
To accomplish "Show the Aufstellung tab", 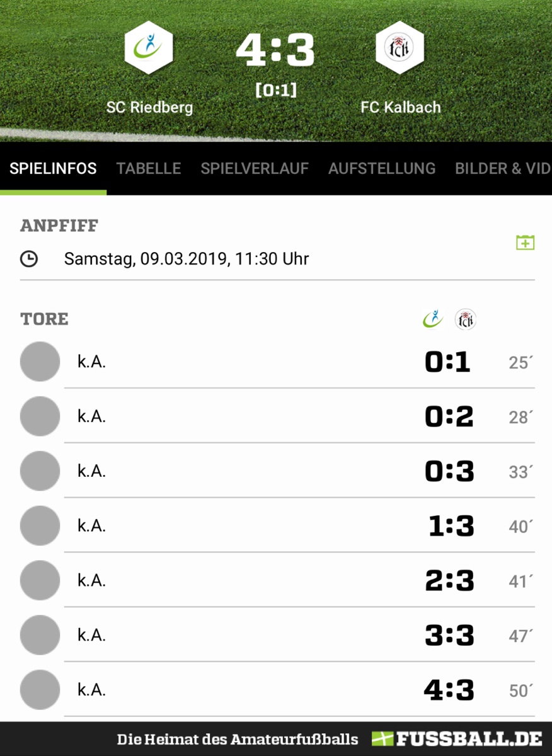I will coord(382,169).
